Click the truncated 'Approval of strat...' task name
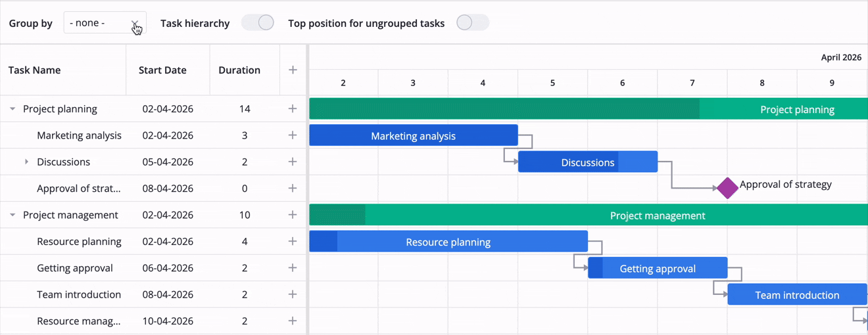Screen dimensions: 868x335 click(x=79, y=189)
